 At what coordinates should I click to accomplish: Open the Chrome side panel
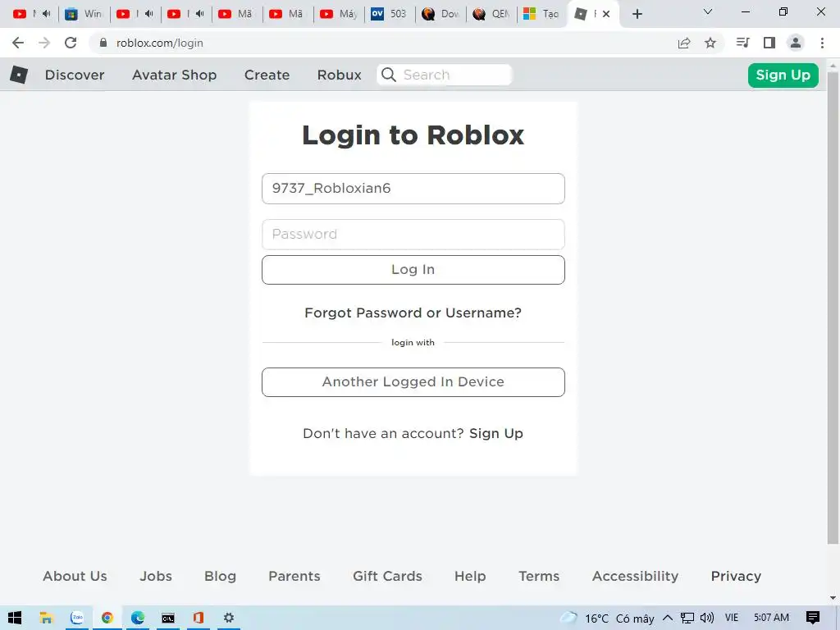(x=769, y=43)
